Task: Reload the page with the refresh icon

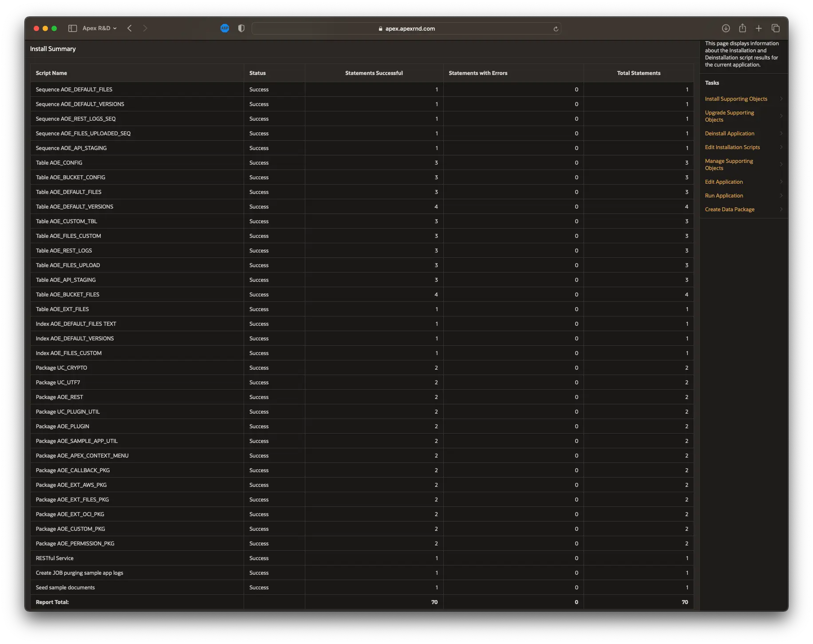Action: click(556, 29)
